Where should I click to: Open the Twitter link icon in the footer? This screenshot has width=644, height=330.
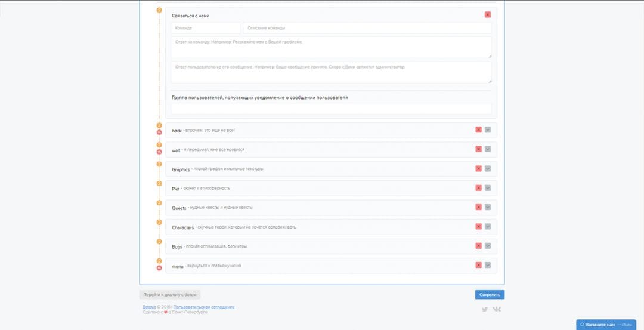(485, 310)
